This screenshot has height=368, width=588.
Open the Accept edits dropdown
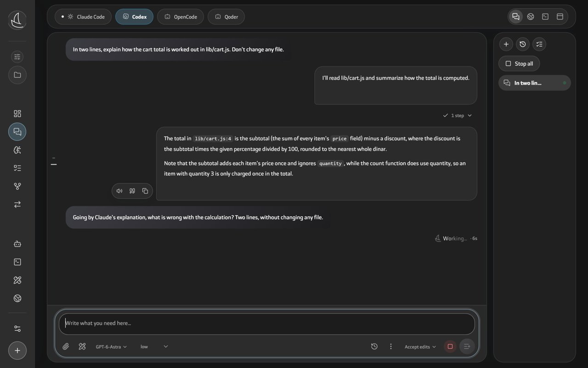[x=420, y=347]
